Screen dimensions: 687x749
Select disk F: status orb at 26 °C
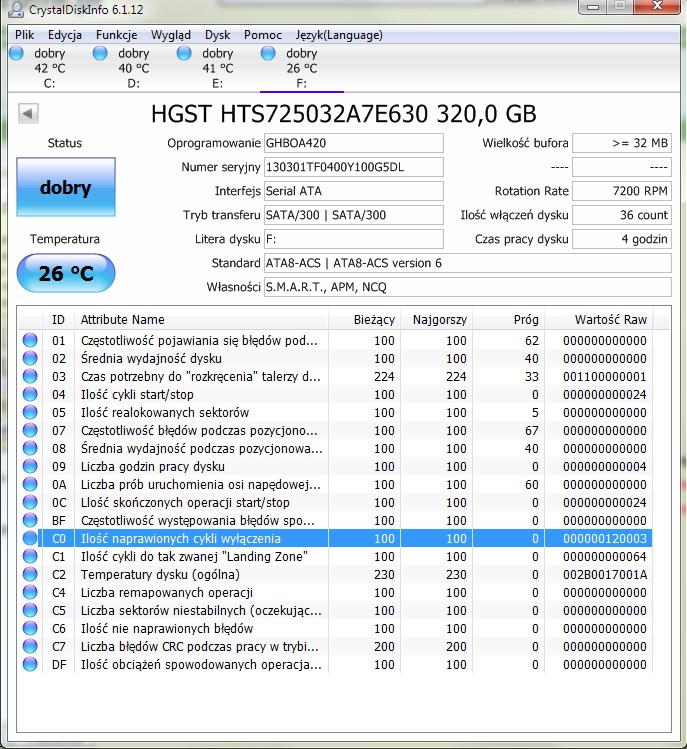click(x=268, y=53)
